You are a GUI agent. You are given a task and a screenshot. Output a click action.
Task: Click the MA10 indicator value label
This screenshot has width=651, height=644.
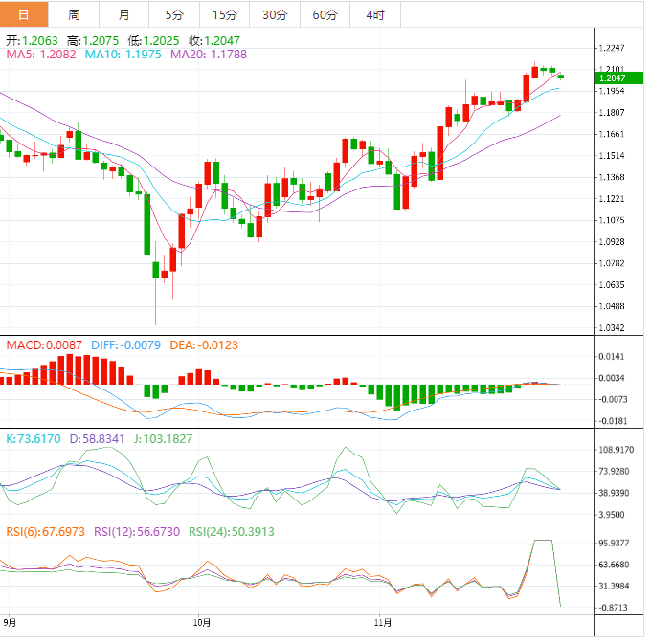[x=124, y=56]
